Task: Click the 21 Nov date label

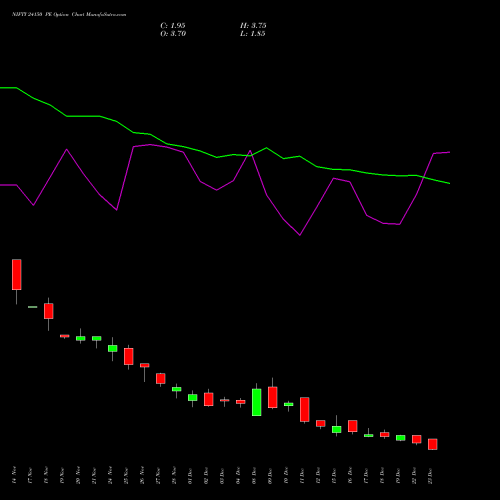Action: click(94, 475)
